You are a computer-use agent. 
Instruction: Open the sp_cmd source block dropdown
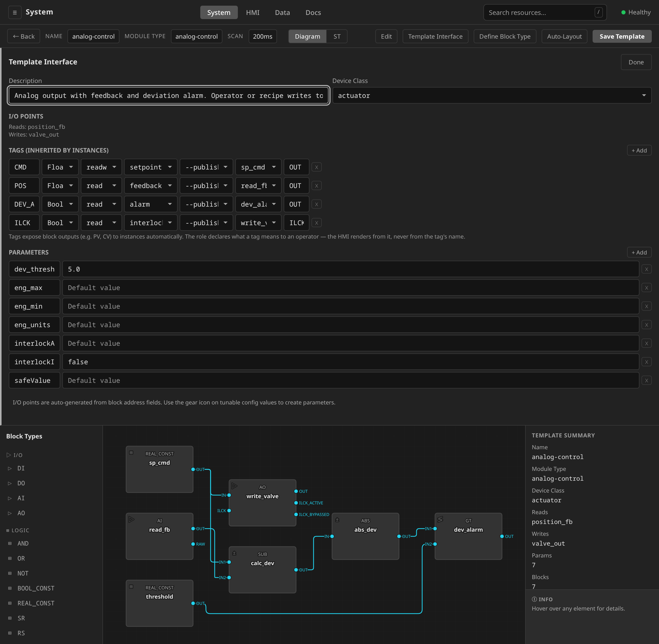click(258, 167)
